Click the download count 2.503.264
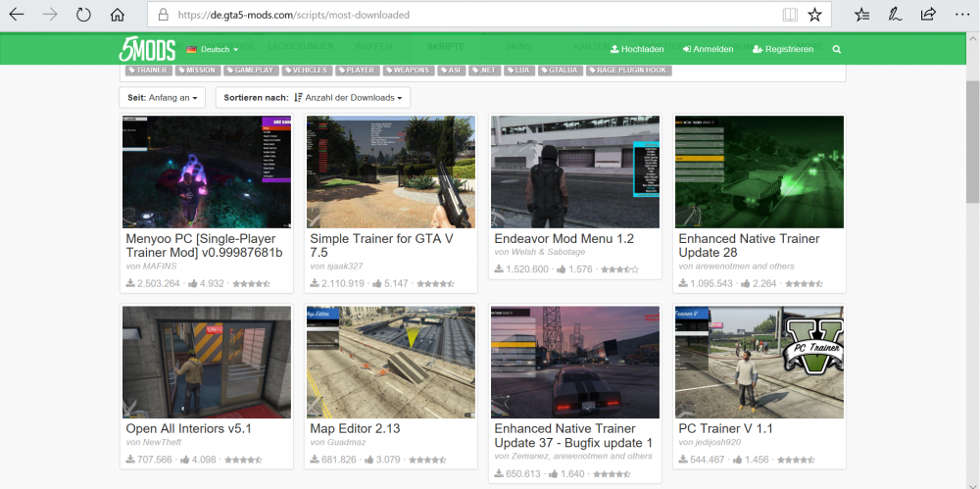Image resolution: width=980 pixels, height=489 pixels. (158, 283)
